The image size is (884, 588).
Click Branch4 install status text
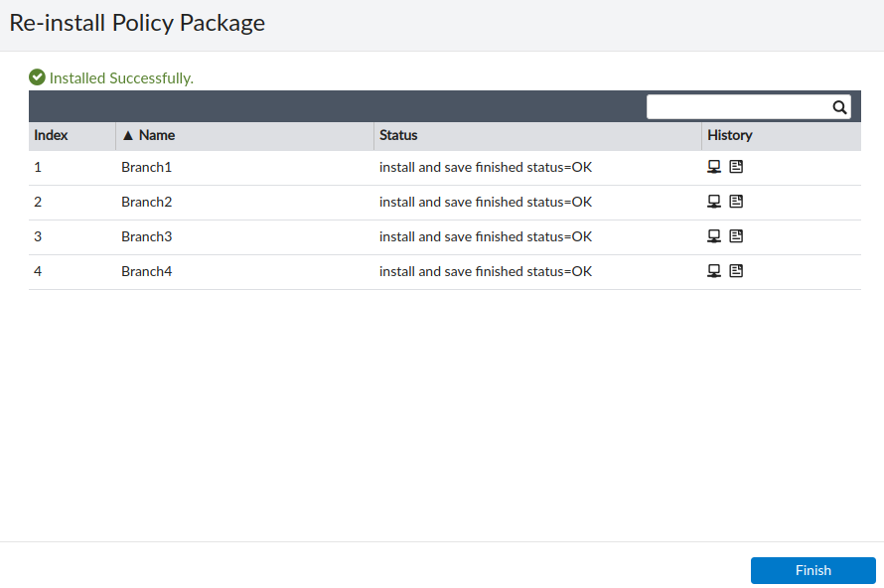point(486,271)
